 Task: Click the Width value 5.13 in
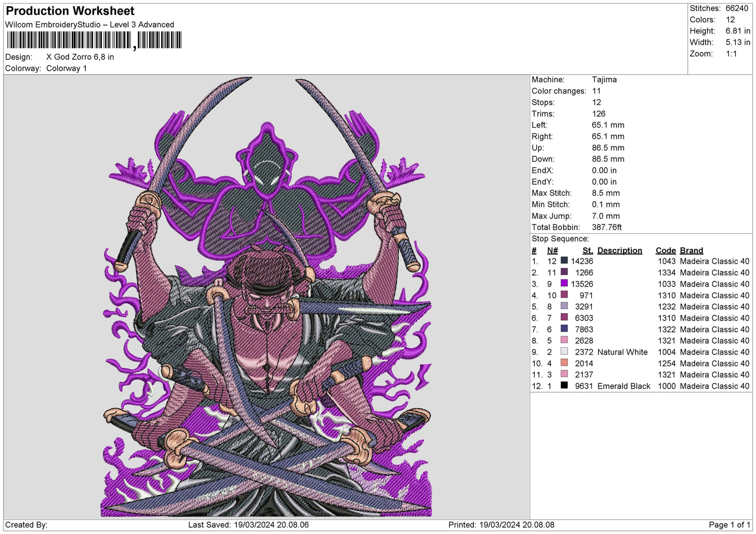click(x=738, y=42)
